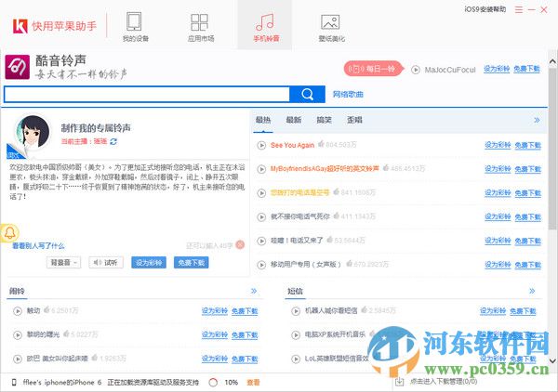Click the 酷音铃声 app logo icon
558x392 pixels.
tap(17, 67)
